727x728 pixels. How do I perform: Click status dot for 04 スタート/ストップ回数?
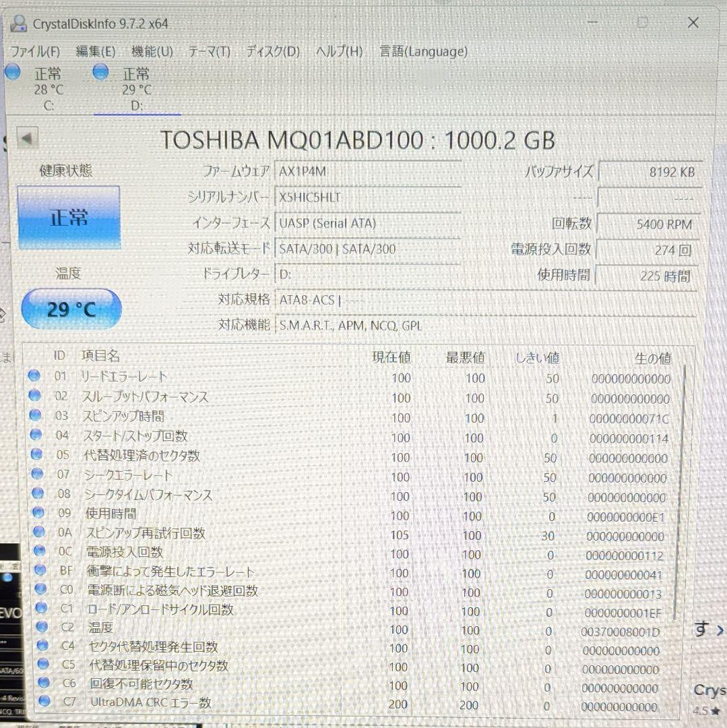tap(36, 435)
